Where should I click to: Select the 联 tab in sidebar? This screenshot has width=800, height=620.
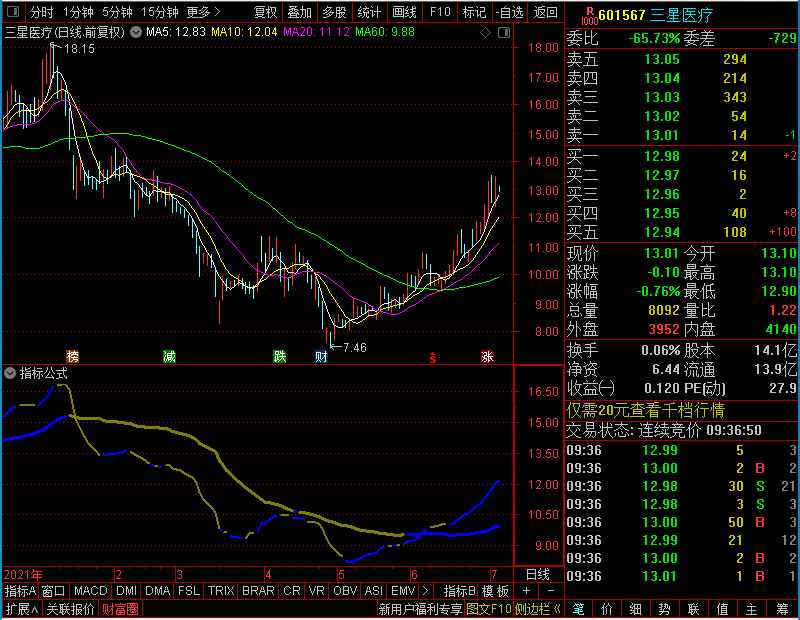(x=693, y=609)
